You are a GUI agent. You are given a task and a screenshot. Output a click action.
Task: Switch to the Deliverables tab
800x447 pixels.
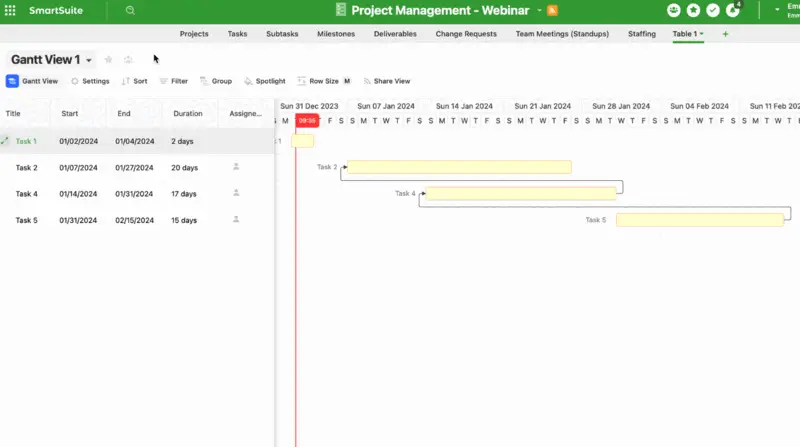tap(395, 34)
